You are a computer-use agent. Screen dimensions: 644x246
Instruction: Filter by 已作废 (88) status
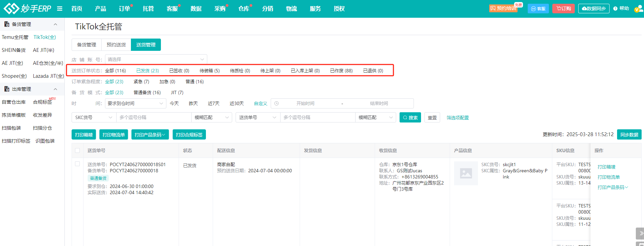[x=341, y=71]
